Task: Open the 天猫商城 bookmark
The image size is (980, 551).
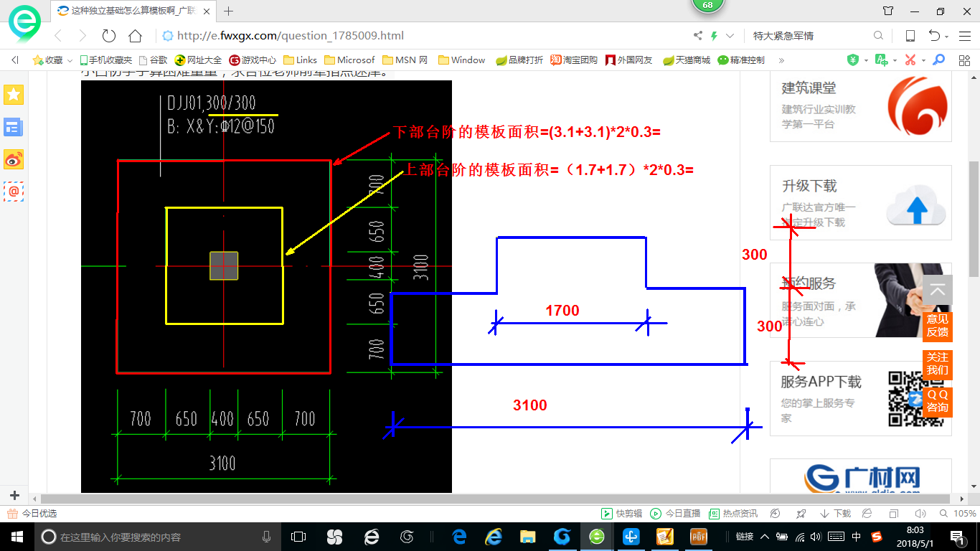Action: click(687, 60)
